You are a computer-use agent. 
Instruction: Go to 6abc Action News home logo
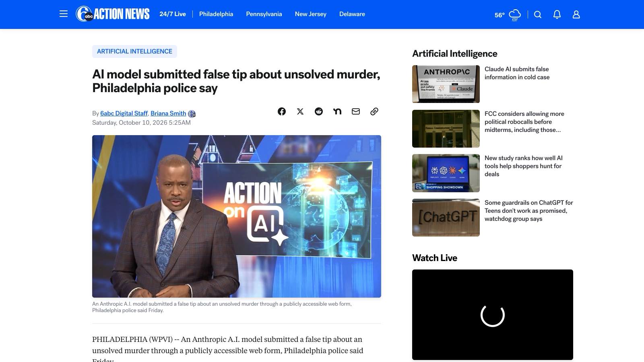(113, 14)
